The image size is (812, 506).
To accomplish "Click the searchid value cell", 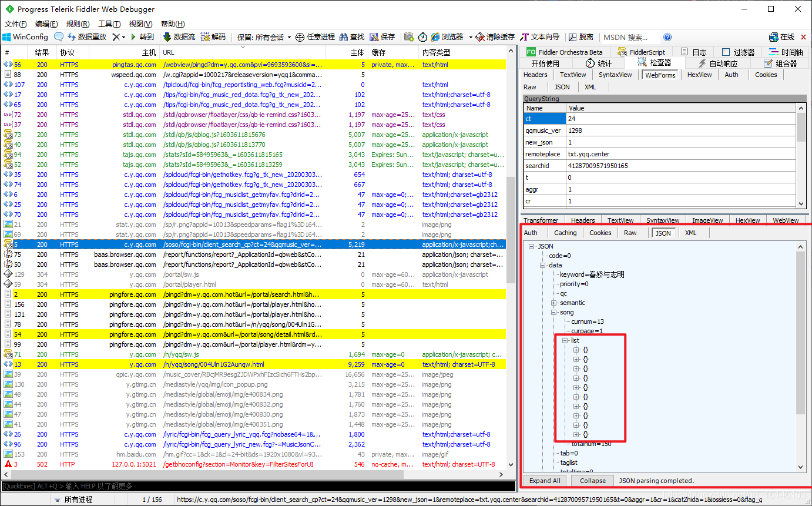I will [x=681, y=166].
